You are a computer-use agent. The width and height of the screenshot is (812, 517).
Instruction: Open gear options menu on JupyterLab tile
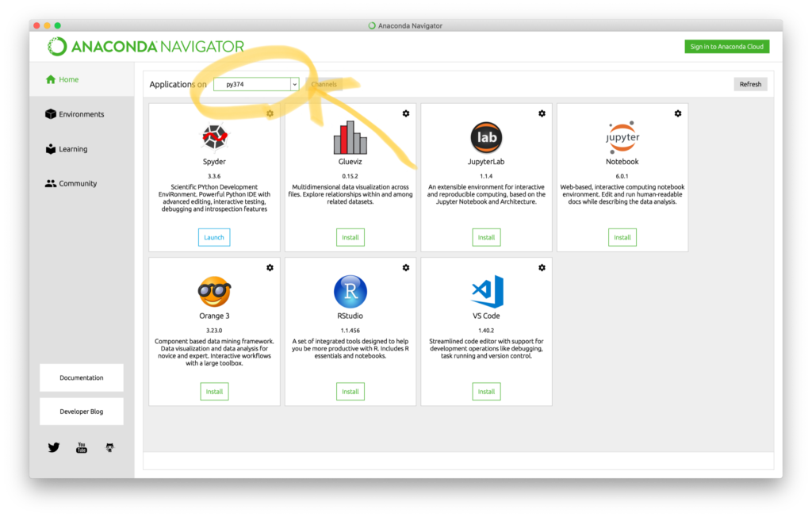pyautogui.click(x=542, y=113)
